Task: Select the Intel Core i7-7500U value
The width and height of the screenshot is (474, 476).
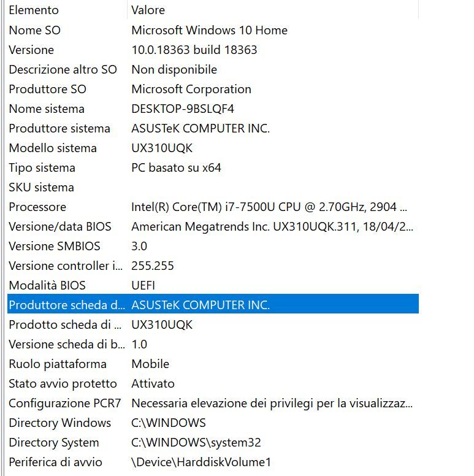Action: [269, 207]
